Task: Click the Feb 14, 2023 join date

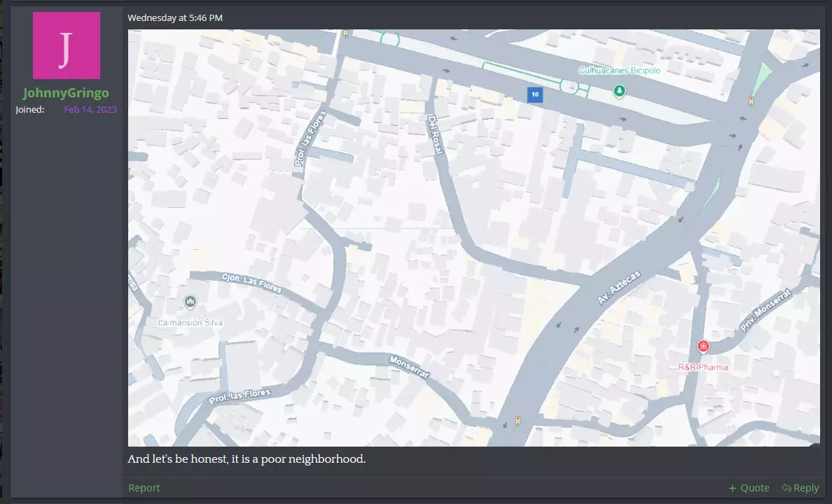Action: click(x=90, y=109)
